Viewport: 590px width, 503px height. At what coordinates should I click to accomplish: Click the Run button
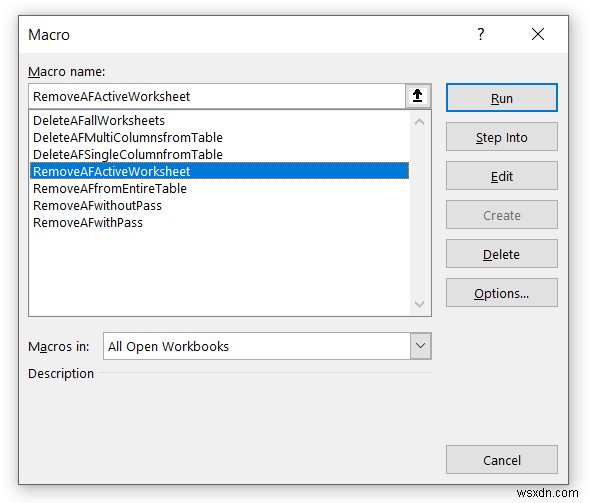[502, 98]
